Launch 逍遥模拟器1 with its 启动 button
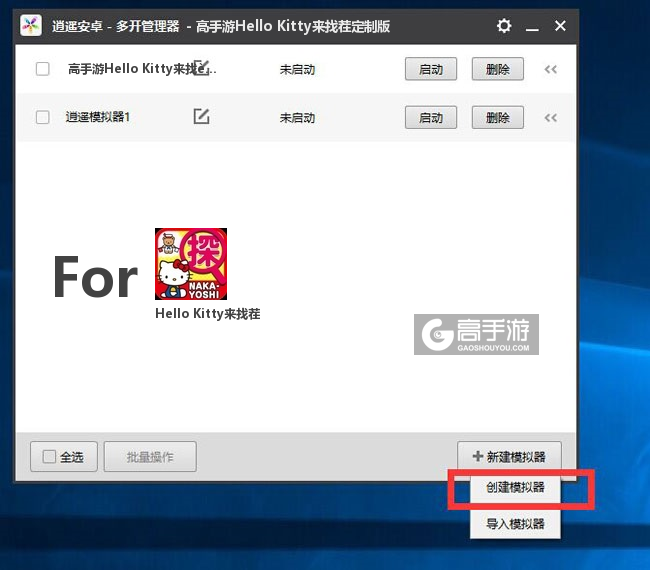This screenshot has width=650, height=570. [x=431, y=118]
